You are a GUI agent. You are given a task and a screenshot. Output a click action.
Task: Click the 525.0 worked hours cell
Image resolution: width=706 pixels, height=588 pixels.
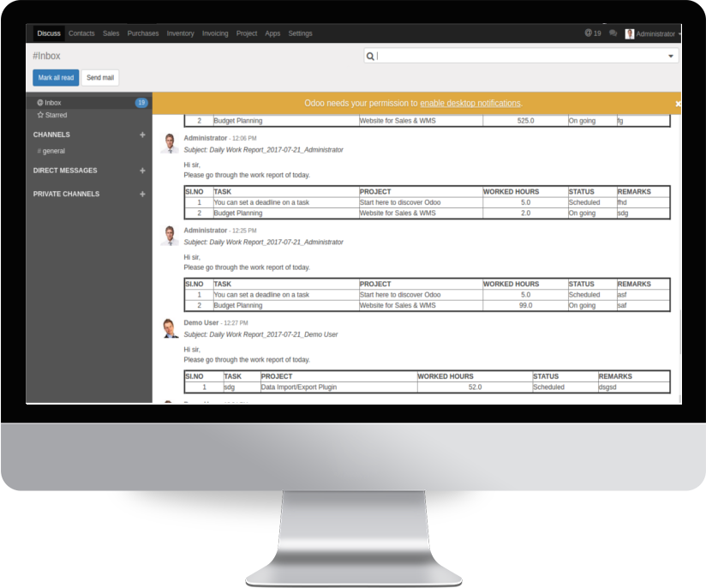click(x=525, y=121)
